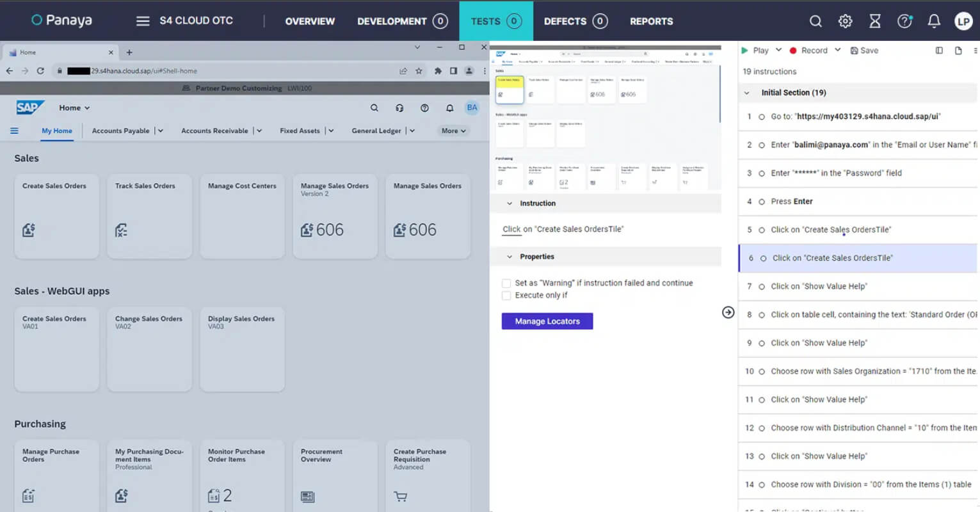
Task: Toggle the circle on step 6 instruction
Action: click(763, 259)
